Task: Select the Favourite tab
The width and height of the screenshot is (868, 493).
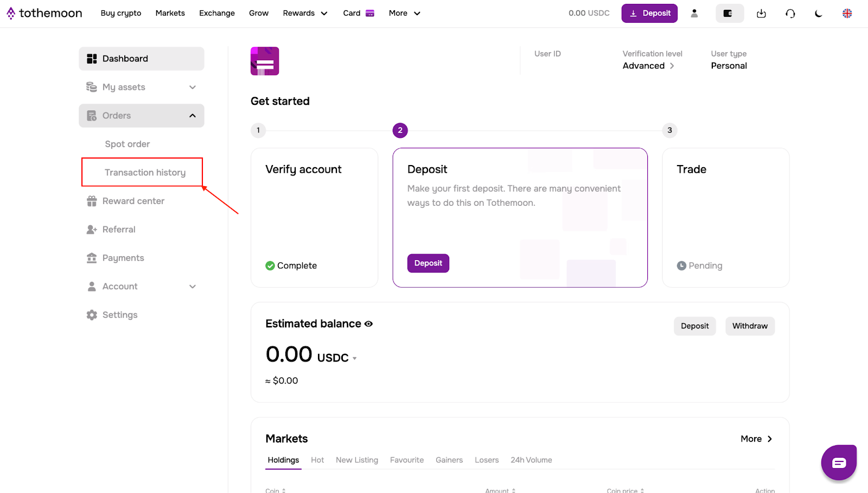Action: click(x=407, y=460)
